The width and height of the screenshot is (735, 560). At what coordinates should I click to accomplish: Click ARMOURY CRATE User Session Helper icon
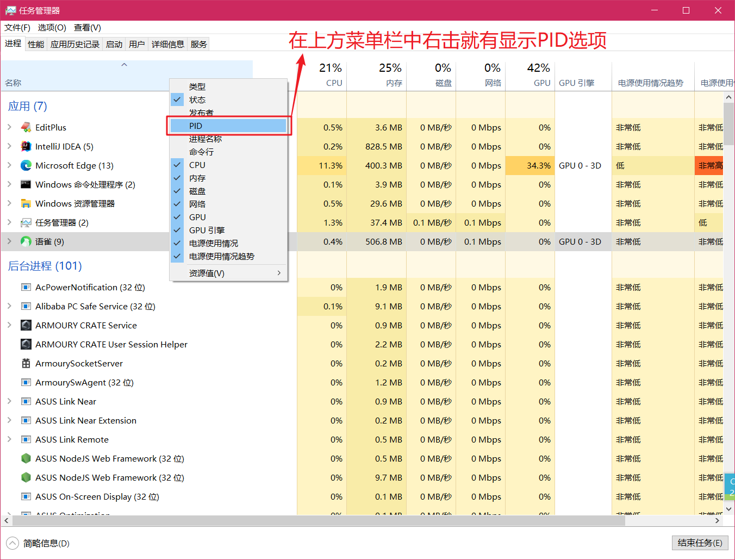[26, 344]
